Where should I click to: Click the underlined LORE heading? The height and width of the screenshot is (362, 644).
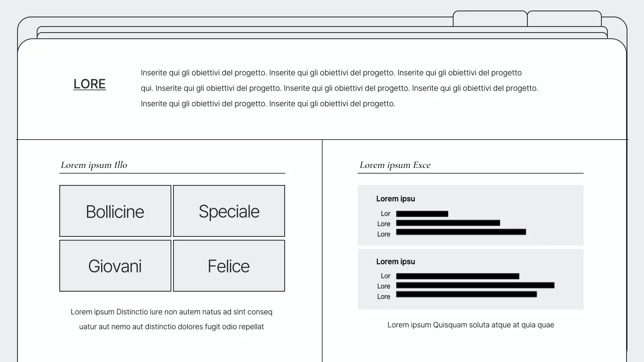click(90, 84)
